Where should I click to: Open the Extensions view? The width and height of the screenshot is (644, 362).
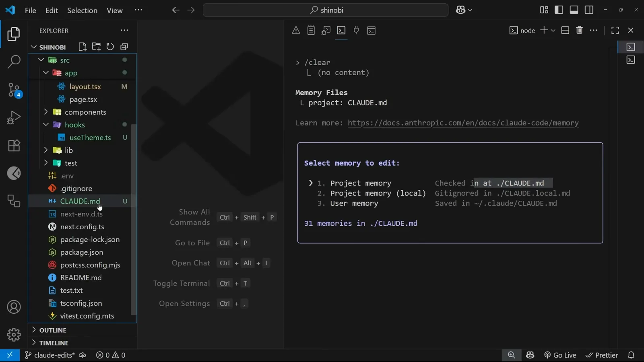coord(14,145)
